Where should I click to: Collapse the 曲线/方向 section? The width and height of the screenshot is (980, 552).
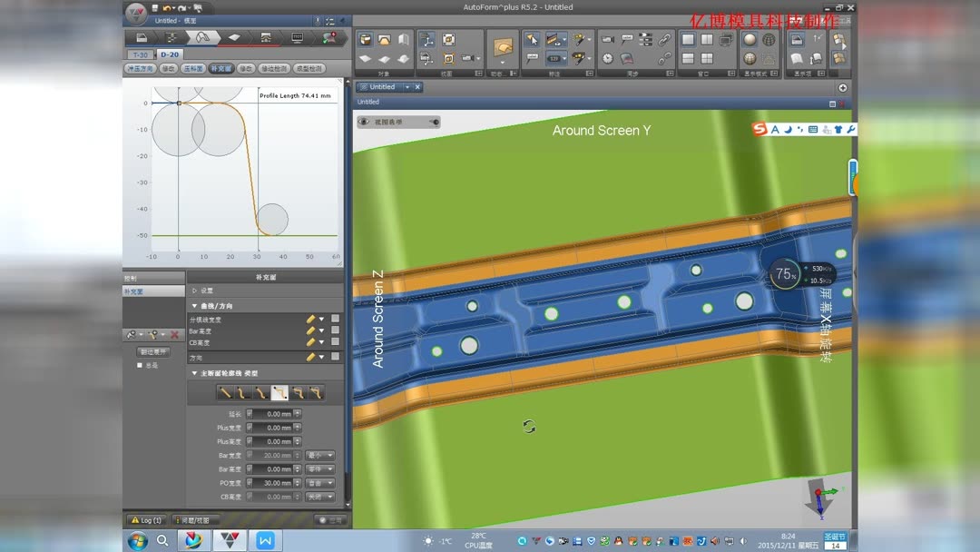coord(194,306)
